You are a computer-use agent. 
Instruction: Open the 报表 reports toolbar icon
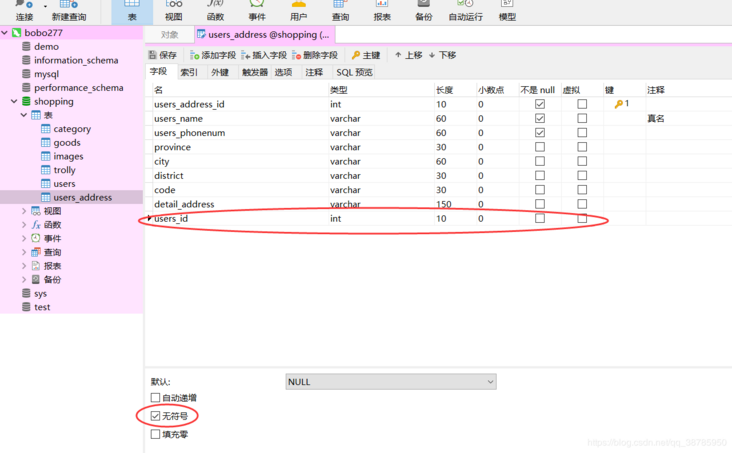tap(382, 11)
